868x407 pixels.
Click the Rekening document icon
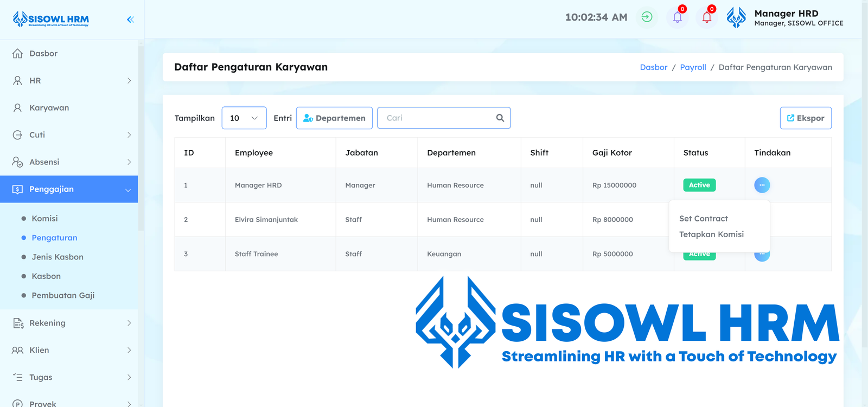18,323
